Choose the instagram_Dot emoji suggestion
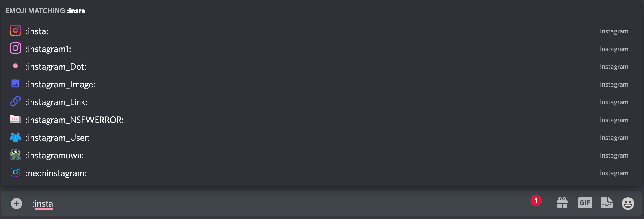Screen dimensions: 644x219 tap(321, 67)
